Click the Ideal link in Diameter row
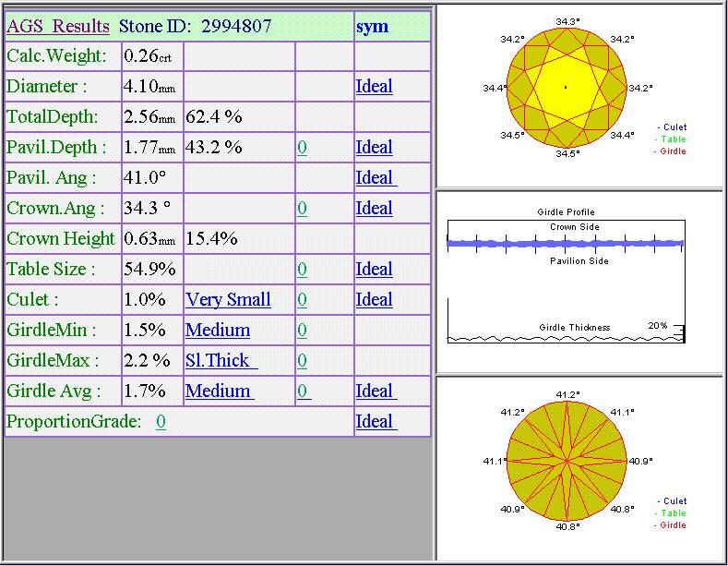 [x=374, y=87]
